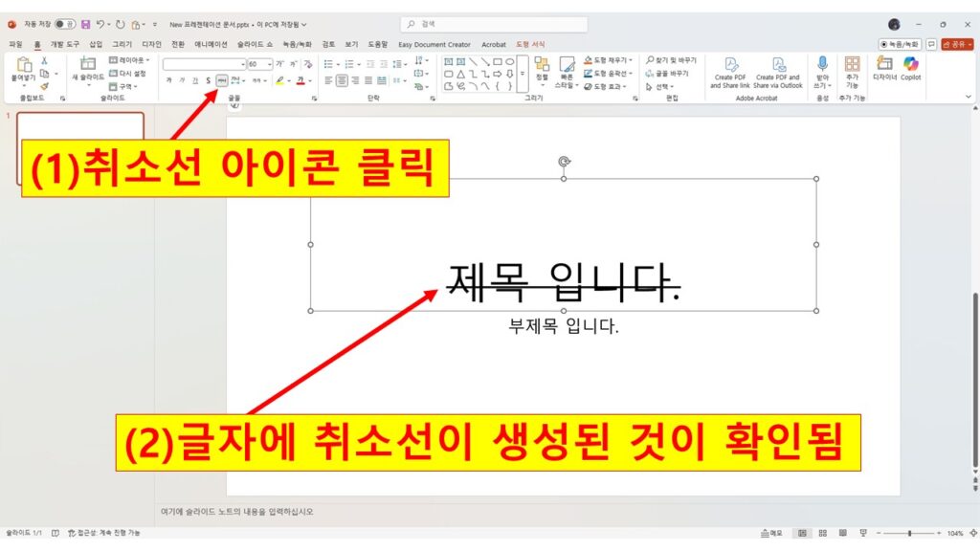
Task: Click the save icon in title bar
Action: pos(86,24)
